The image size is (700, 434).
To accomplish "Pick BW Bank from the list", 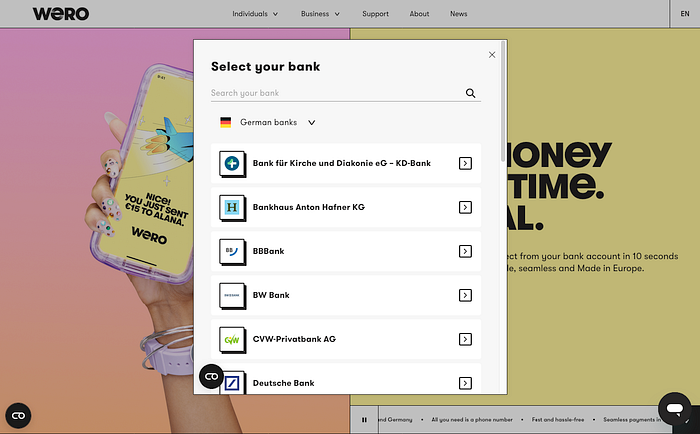I will click(346, 295).
